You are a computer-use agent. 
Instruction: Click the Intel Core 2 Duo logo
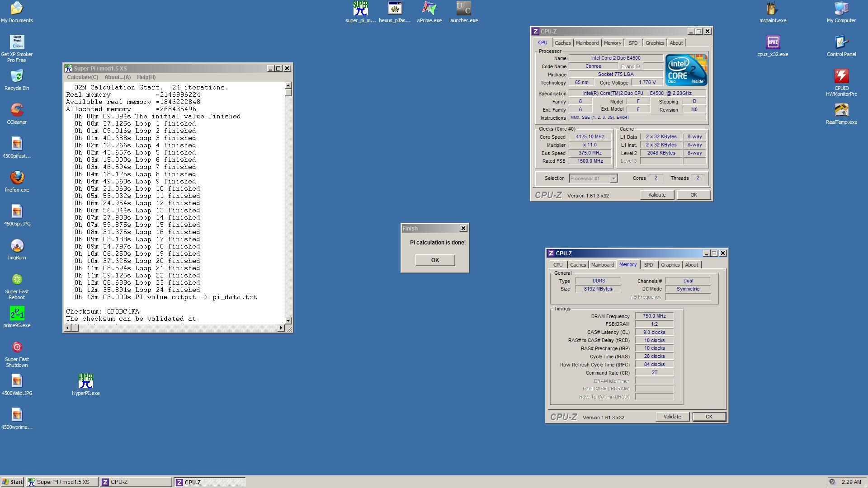tap(686, 70)
